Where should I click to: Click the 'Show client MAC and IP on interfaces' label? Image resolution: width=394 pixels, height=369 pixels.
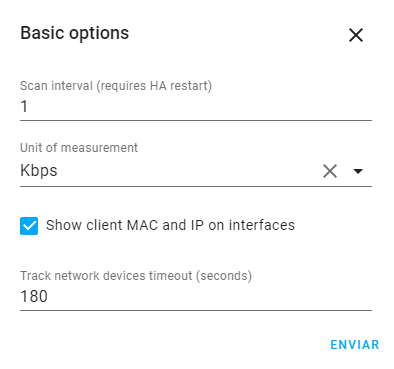[170, 225]
